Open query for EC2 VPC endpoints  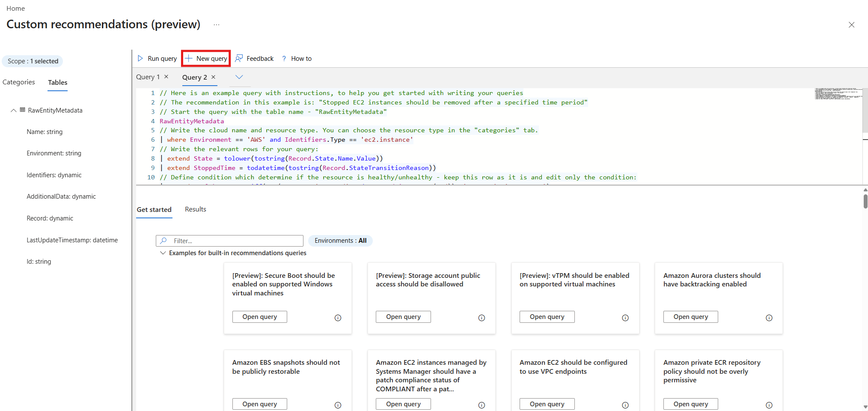[547, 404]
